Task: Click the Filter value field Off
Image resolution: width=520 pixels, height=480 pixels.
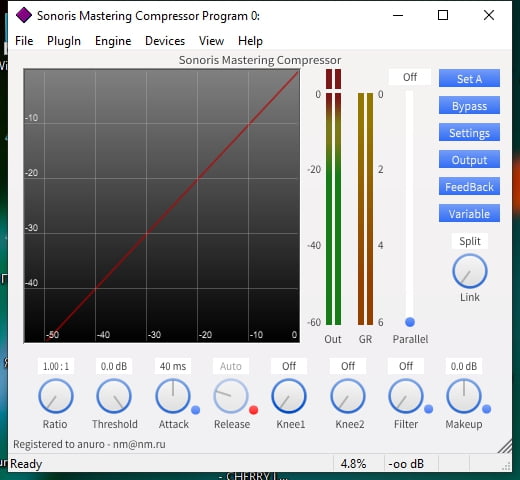Action: pyautogui.click(x=406, y=366)
